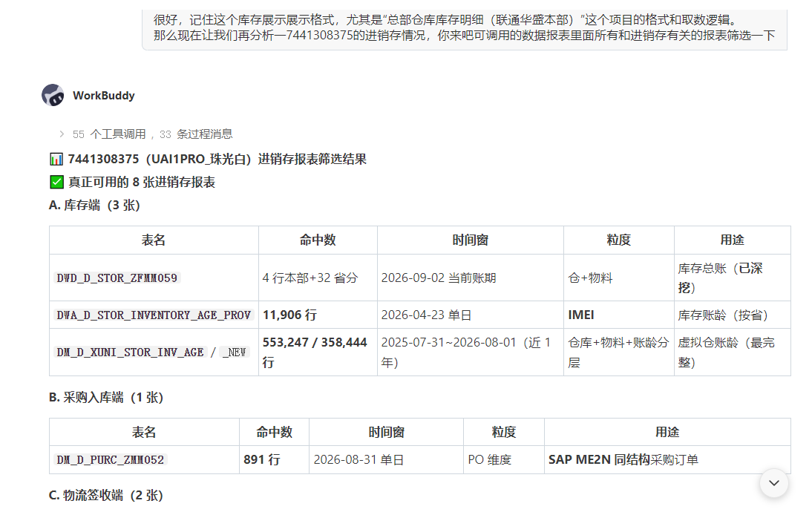
Task: Click 时间窗 header in 库存端 table
Action: point(471,240)
